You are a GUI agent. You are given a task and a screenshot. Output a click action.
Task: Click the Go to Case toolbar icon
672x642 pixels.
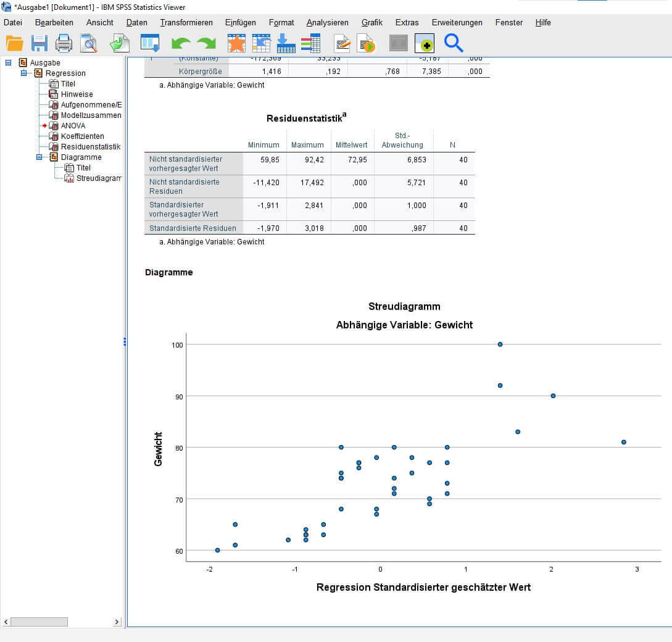(x=261, y=43)
